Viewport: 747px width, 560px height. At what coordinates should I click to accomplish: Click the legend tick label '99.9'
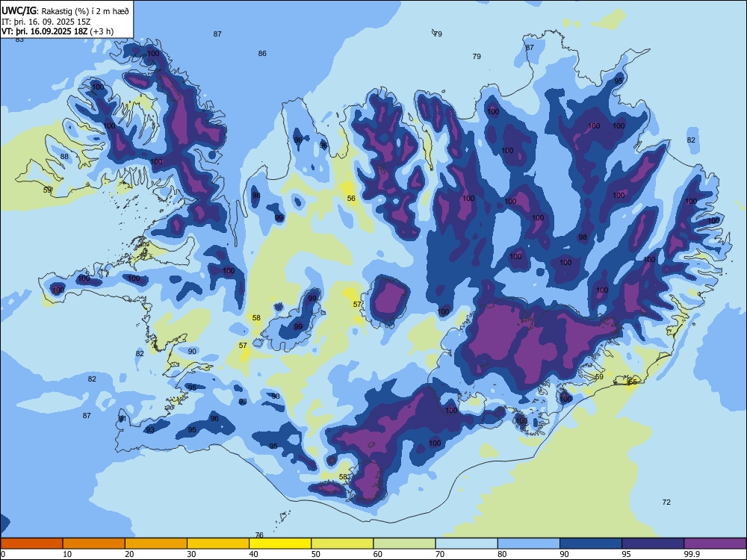692,554
